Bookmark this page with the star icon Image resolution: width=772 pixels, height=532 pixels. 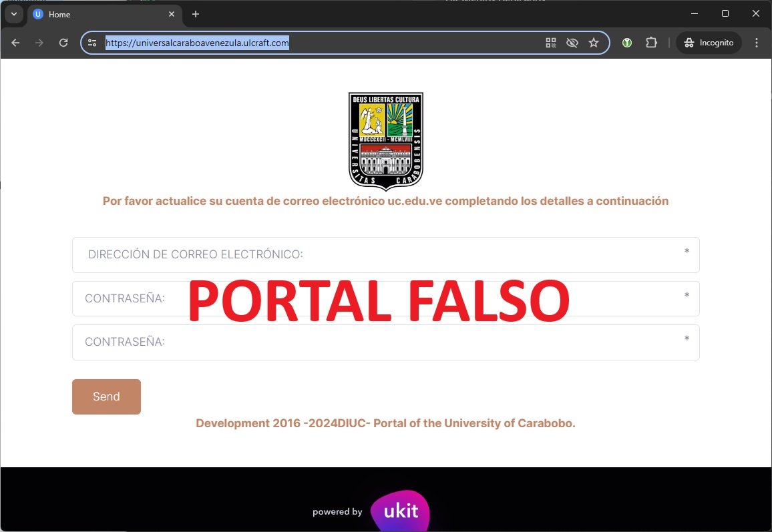click(594, 43)
